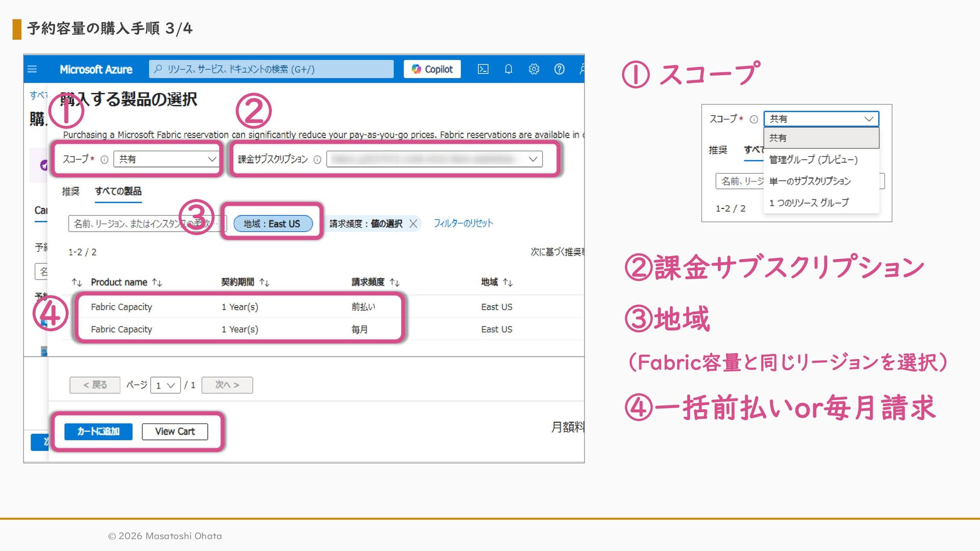Open the Azure hamburger menu

point(32,69)
